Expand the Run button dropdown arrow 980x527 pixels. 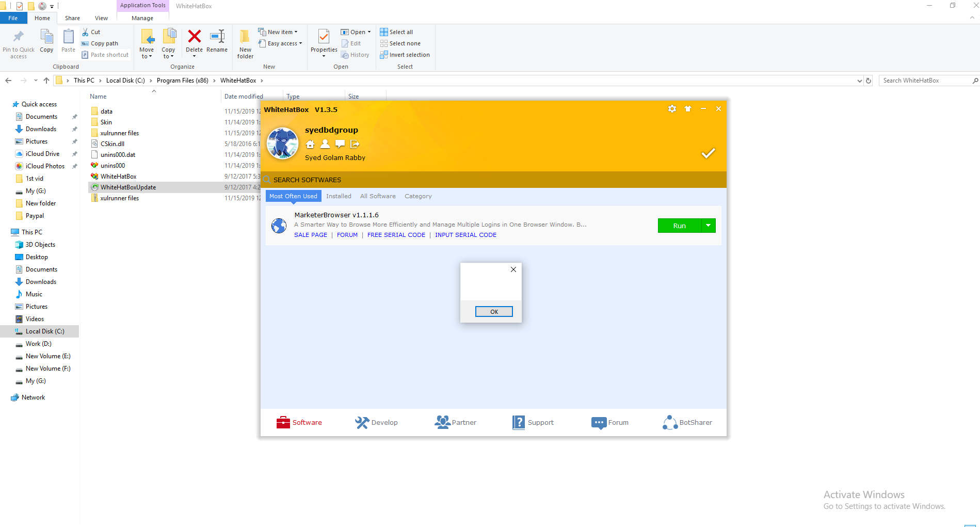click(x=709, y=226)
